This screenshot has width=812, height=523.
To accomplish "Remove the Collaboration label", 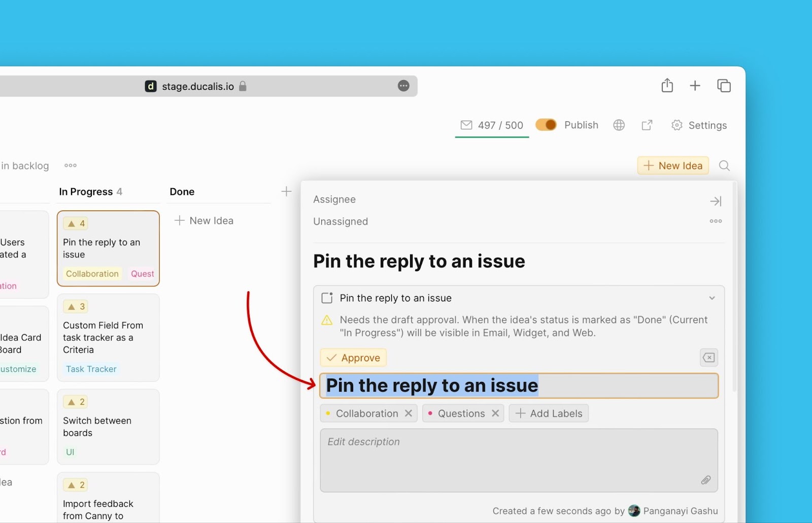I will point(408,413).
